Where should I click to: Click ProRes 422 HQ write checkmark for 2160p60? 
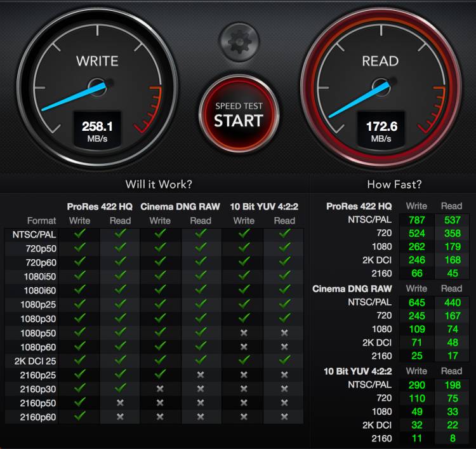click(80, 416)
